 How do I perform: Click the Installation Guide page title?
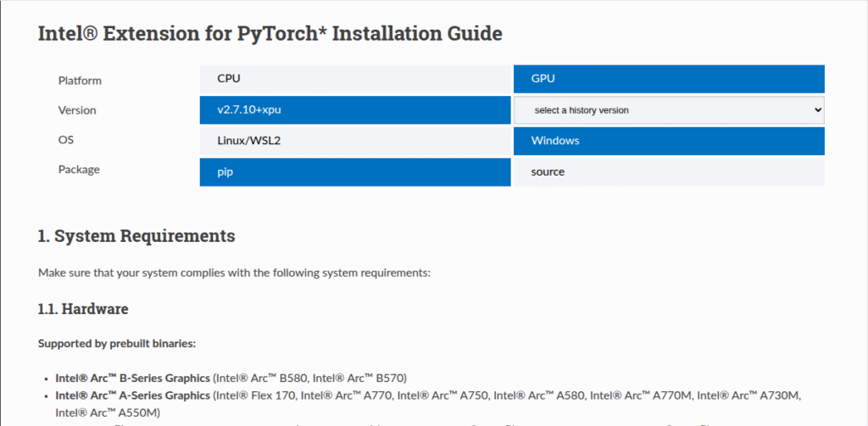[270, 34]
